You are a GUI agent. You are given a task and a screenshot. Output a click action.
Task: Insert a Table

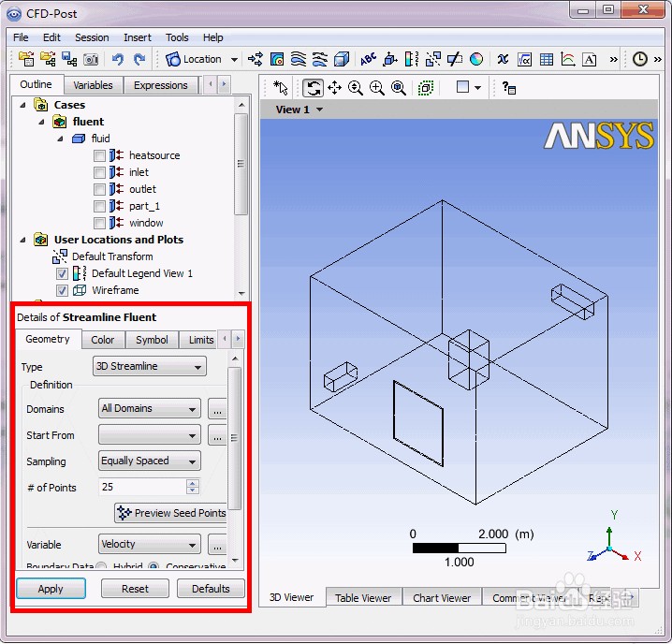coord(546,59)
